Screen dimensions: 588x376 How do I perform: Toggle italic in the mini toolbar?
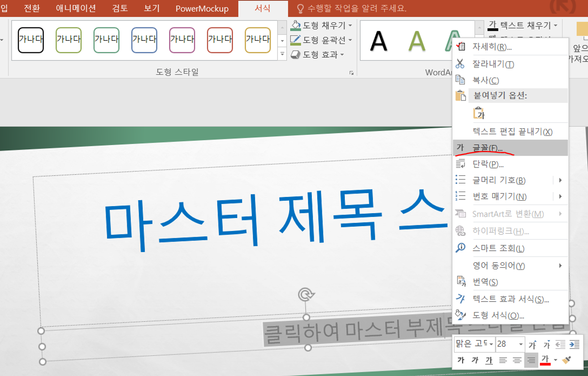pyautogui.click(x=475, y=360)
